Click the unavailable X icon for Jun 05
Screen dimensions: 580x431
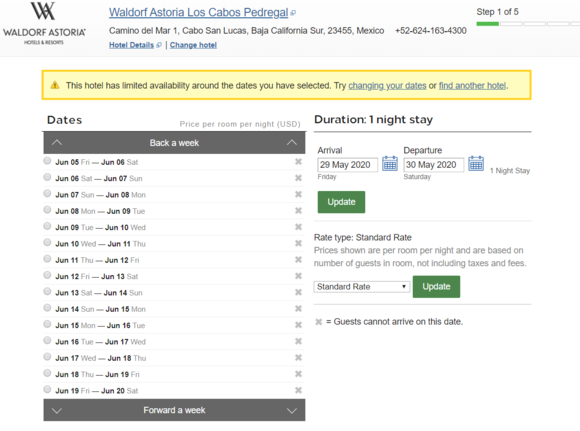pyautogui.click(x=298, y=162)
